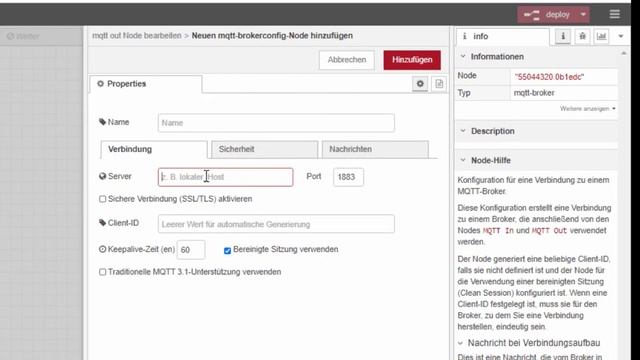
Task: Click Weitere anzeigen dropdown link
Action: coord(588,109)
